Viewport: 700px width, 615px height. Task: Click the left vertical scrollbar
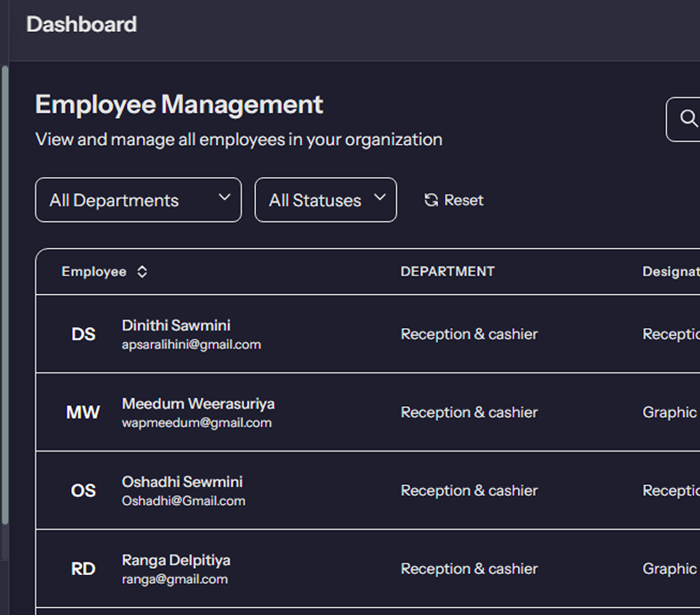(4, 293)
